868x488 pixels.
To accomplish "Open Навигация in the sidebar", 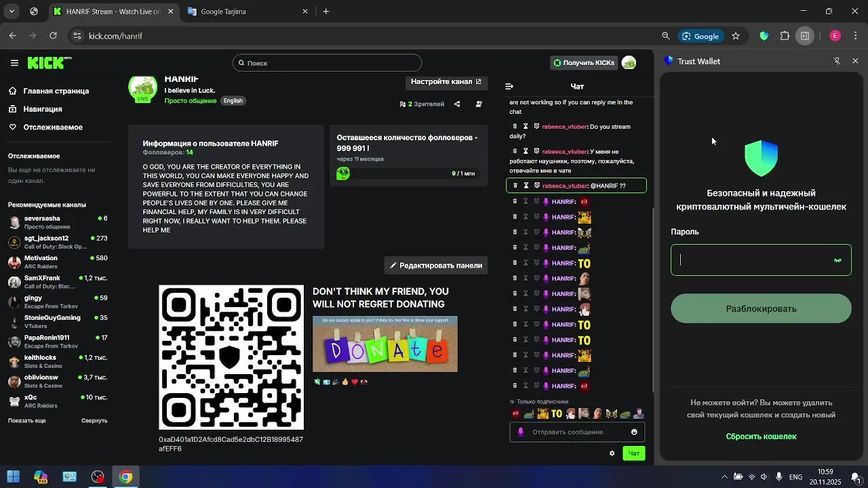I will point(35,109).
